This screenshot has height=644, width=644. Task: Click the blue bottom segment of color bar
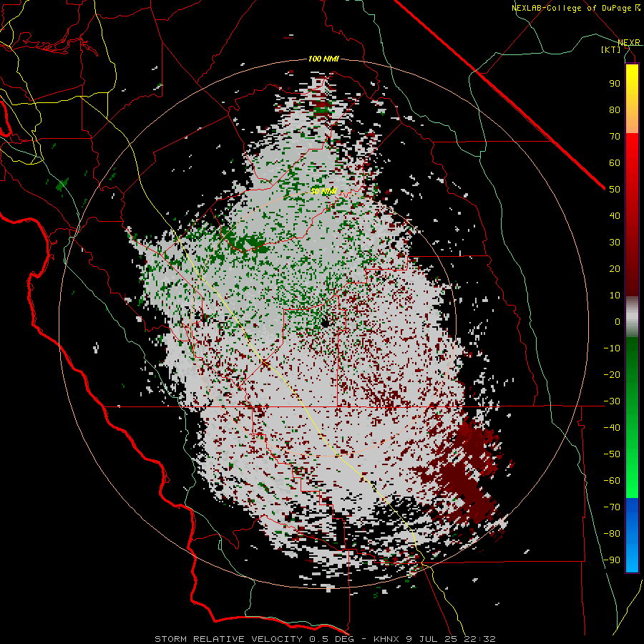pyautogui.click(x=632, y=535)
